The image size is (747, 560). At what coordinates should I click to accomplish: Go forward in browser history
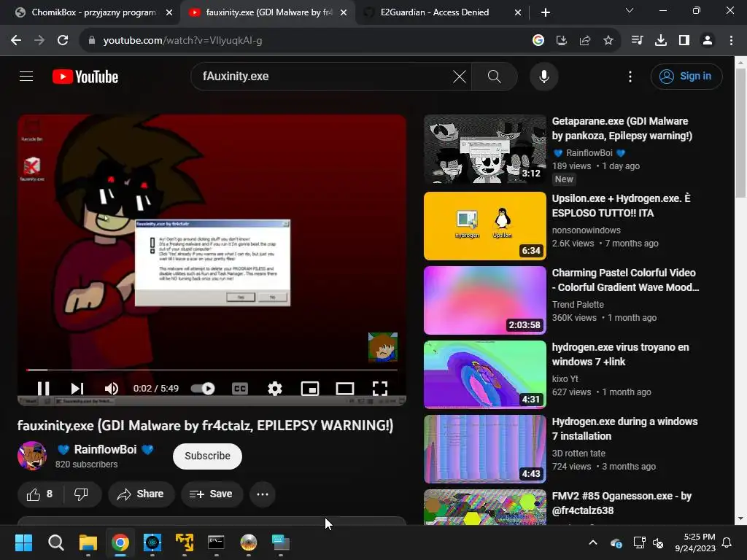(39, 41)
